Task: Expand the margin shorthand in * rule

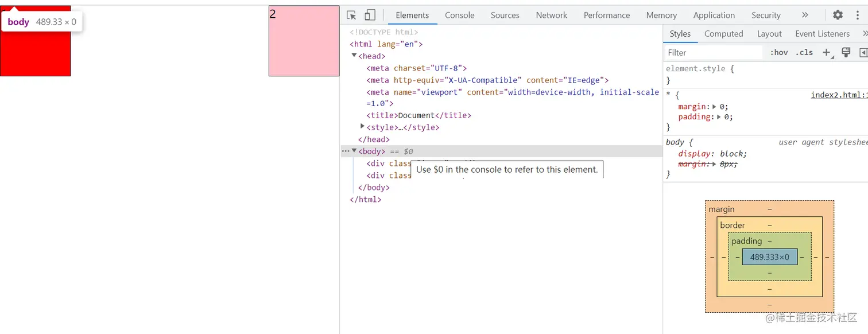Action: (x=715, y=106)
